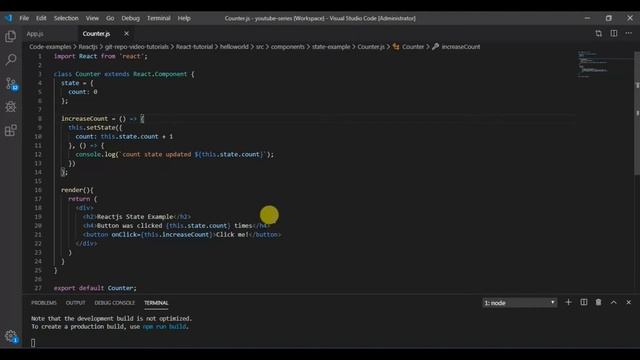Click 'export default Counter' text
The width and height of the screenshot is (640, 360).
coord(94,288)
